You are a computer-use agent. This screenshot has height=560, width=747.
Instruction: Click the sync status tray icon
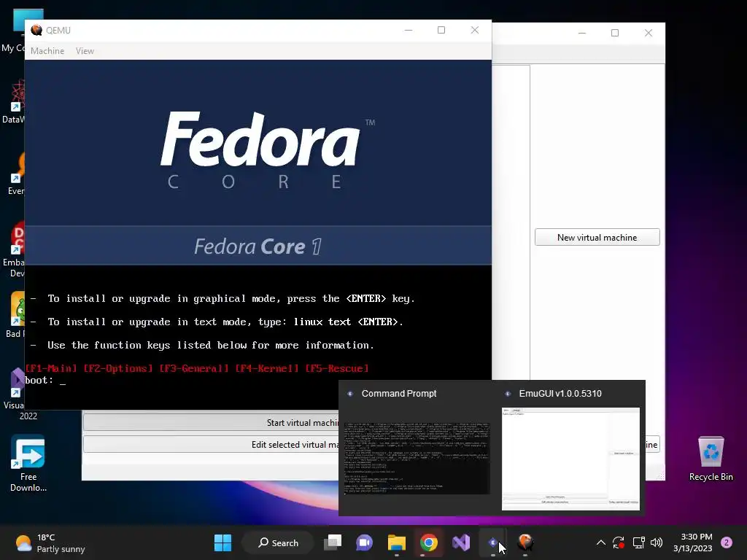pyautogui.click(x=619, y=542)
